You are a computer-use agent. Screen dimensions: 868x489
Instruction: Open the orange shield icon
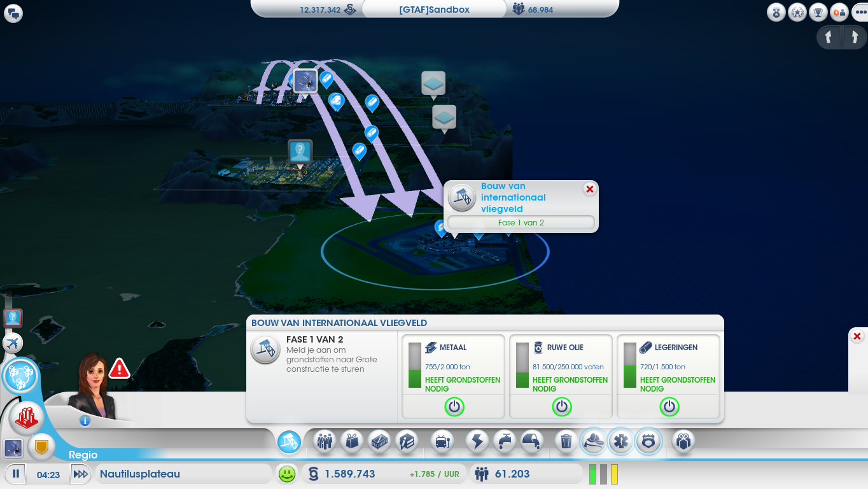41,448
